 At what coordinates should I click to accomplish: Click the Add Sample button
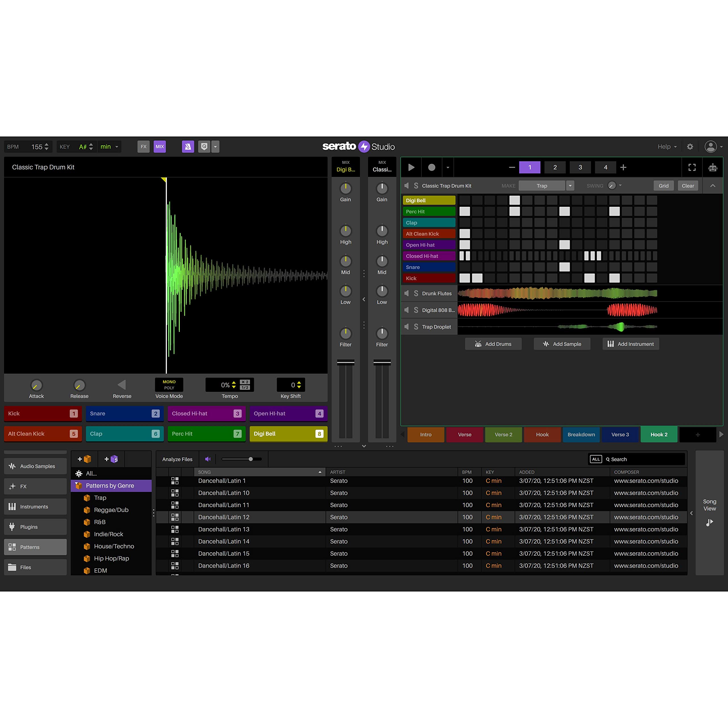[x=562, y=344]
